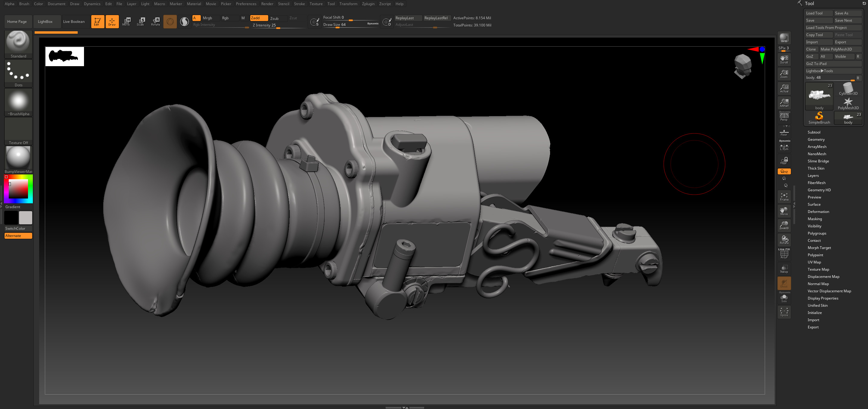
Task: Click the right-shelf Move view icon
Action: [784, 211]
